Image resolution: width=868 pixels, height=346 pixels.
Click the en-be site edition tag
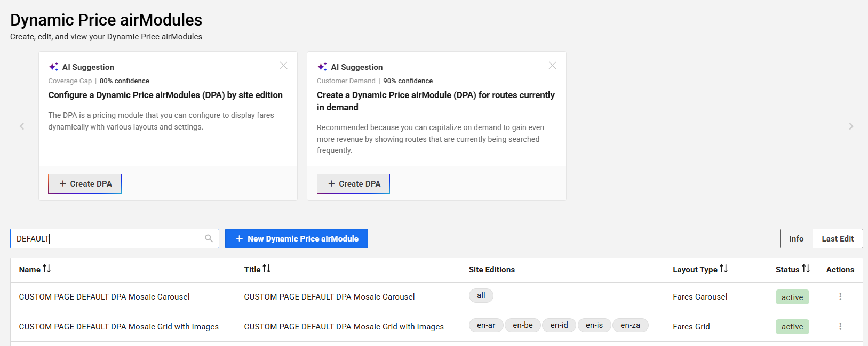[523, 325]
